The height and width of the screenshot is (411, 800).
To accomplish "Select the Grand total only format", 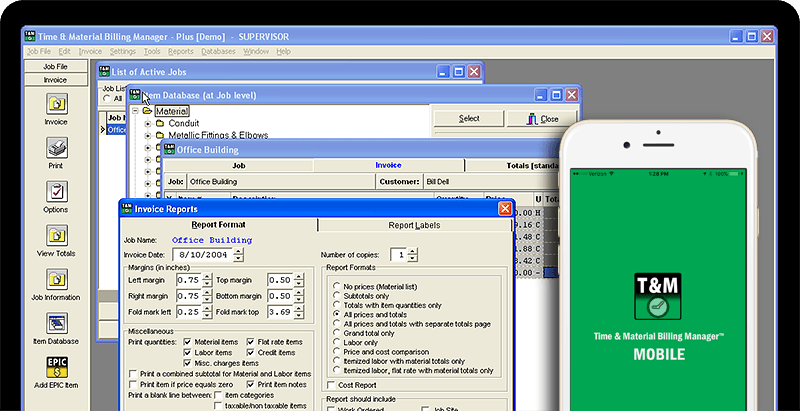I will pos(336,333).
